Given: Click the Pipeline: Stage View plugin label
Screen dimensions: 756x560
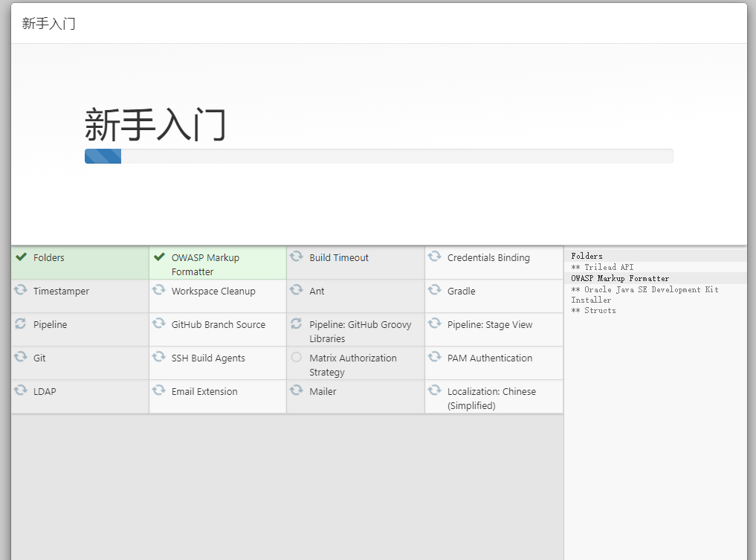Looking at the screenshot, I should coord(490,324).
